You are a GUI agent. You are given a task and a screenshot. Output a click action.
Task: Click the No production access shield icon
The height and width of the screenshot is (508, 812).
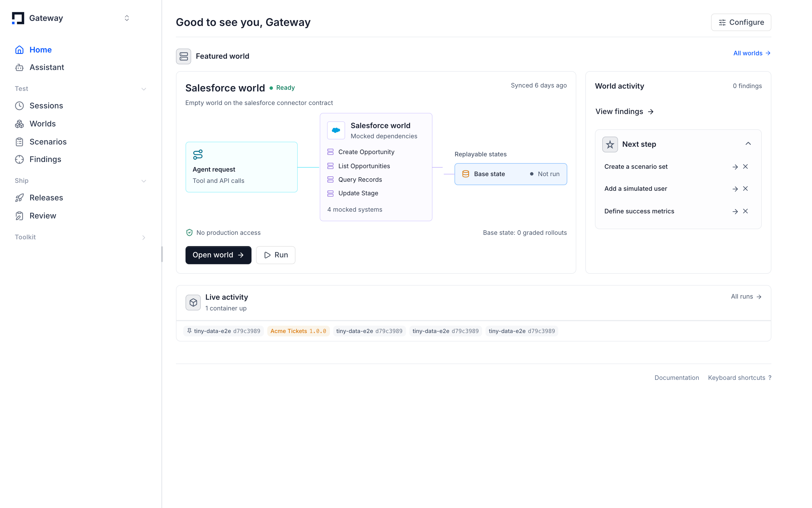pos(189,233)
